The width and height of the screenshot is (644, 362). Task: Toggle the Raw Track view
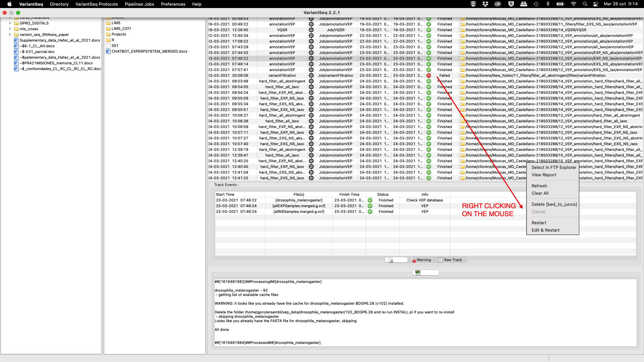click(x=451, y=260)
